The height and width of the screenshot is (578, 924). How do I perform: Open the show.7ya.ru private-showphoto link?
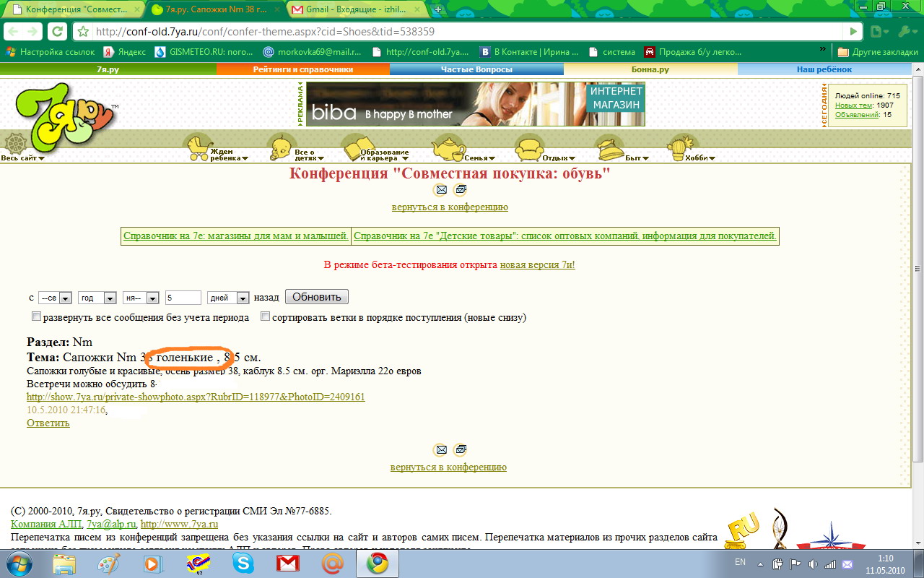pos(196,397)
